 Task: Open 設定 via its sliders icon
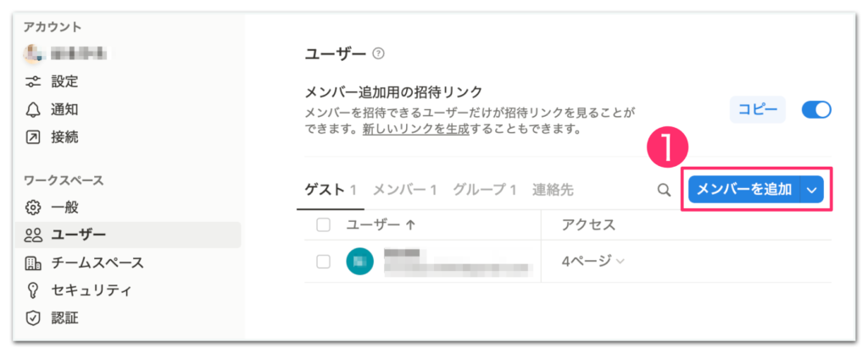(x=33, y=82)
